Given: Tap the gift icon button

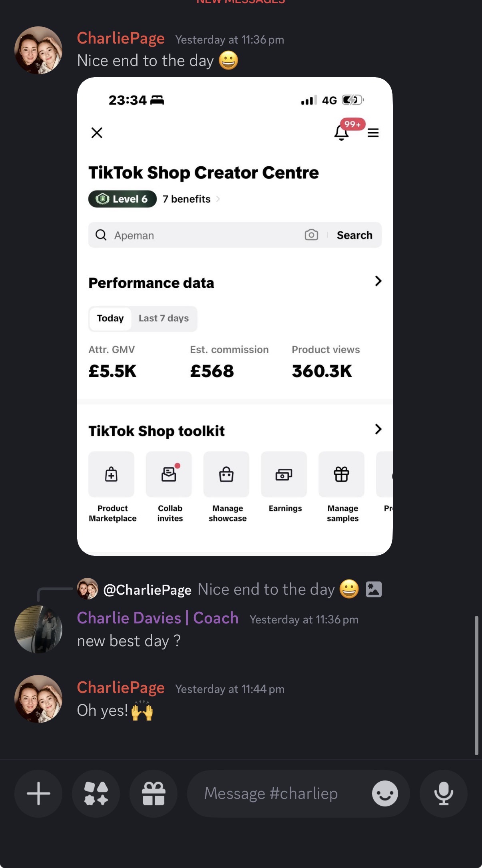Looking at the screenshot, I should (x=153, y=793).
